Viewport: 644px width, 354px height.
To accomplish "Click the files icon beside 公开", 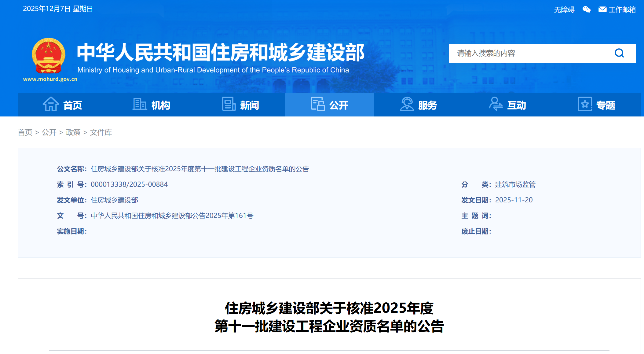I will pos(317,105).
